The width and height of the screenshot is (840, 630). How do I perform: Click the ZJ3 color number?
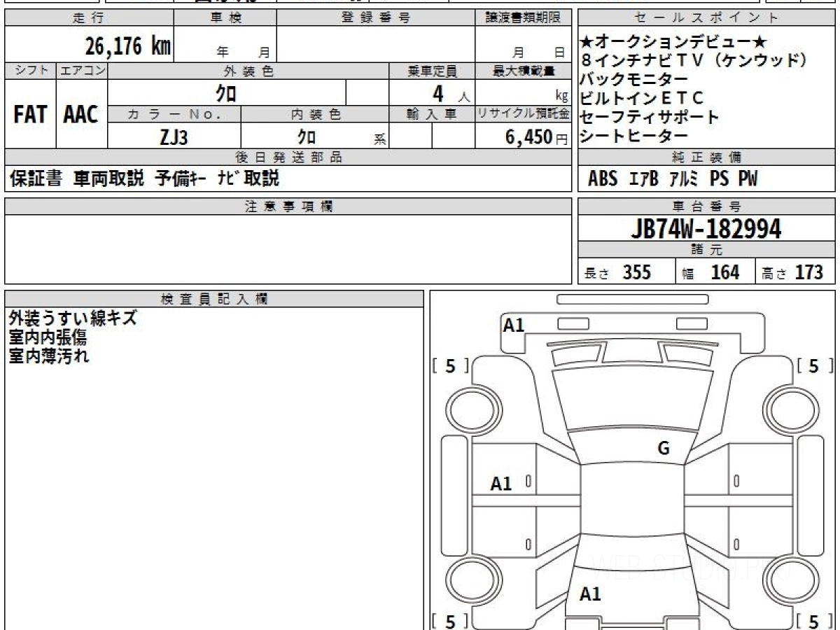pos(174,136)
